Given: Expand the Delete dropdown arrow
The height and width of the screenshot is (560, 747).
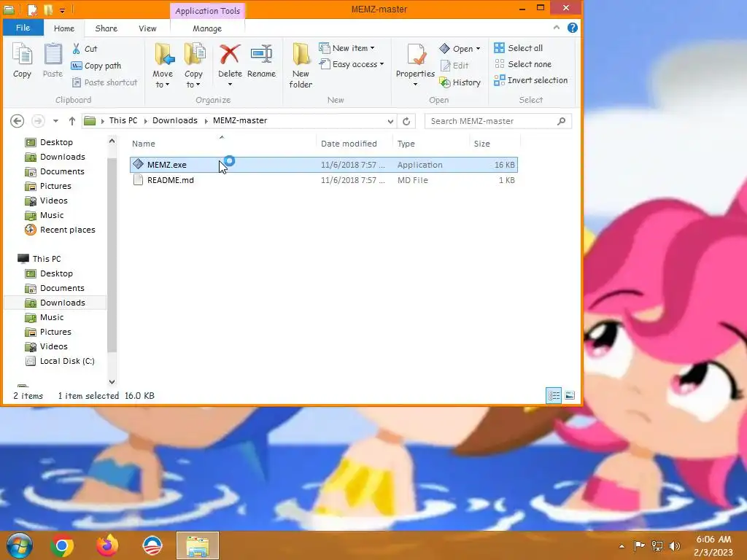Looking at the screenshot, I should tap(230, 85).
